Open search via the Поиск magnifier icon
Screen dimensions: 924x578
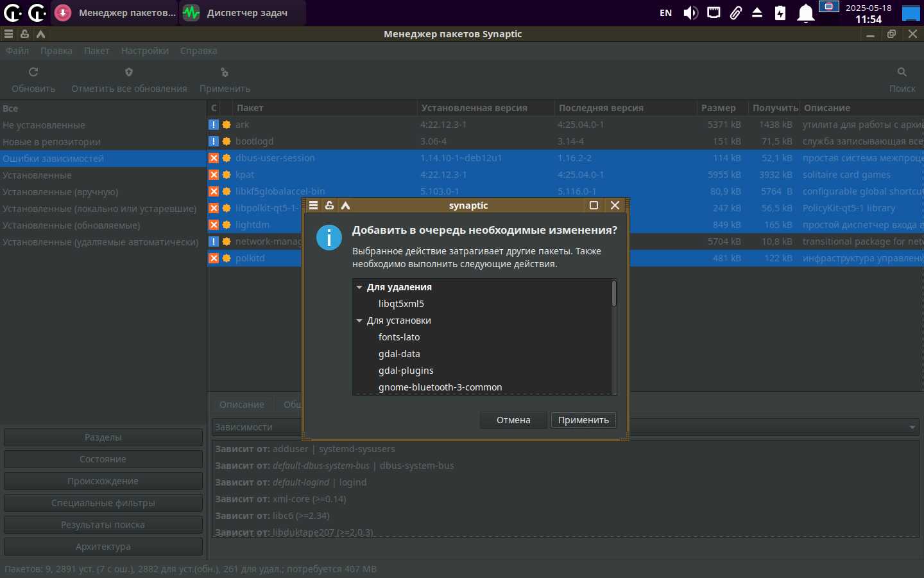(x=902, y=72)
